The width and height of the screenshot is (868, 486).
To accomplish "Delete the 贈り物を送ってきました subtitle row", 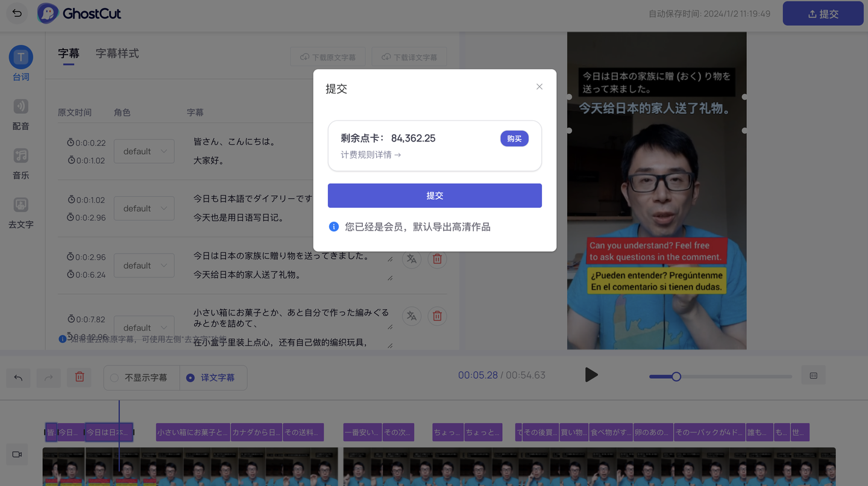I will coord(438,259).
